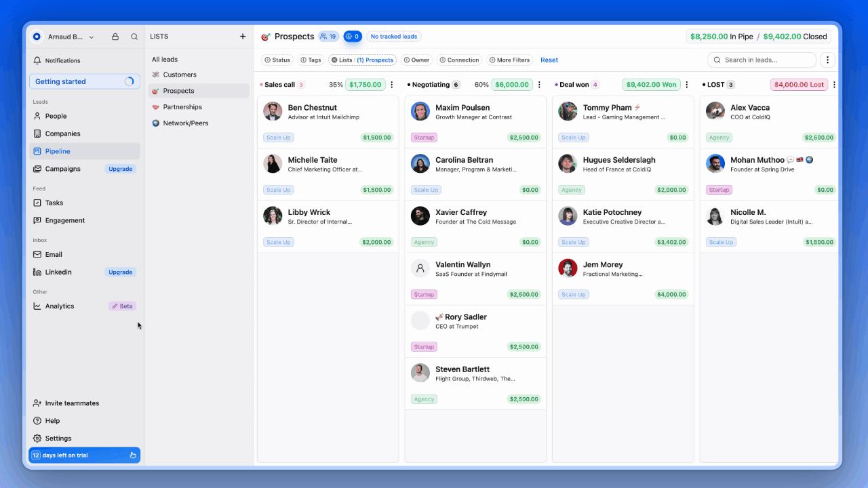Viewport: 868px width, 488px height.
Task: Add a new list with plus icon
Action: 243,37
